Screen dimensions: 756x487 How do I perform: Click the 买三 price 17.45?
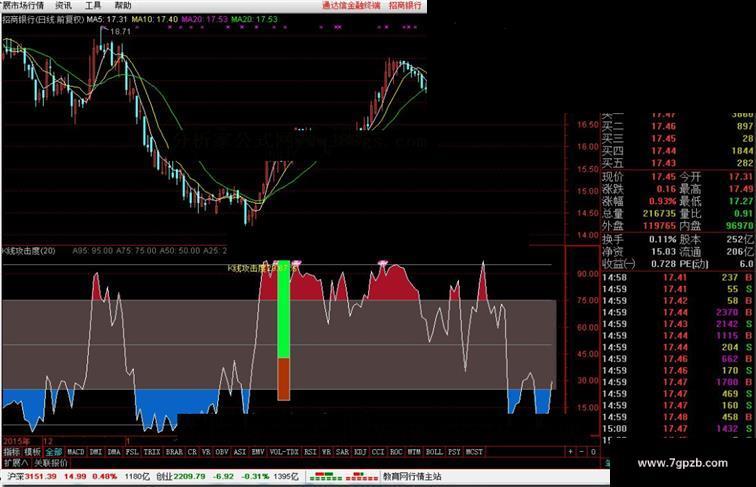tap(663, 139)
